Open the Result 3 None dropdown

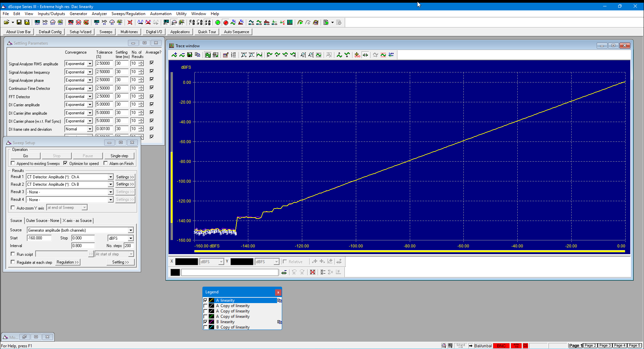pyautogui.click(x=110, y=192)
